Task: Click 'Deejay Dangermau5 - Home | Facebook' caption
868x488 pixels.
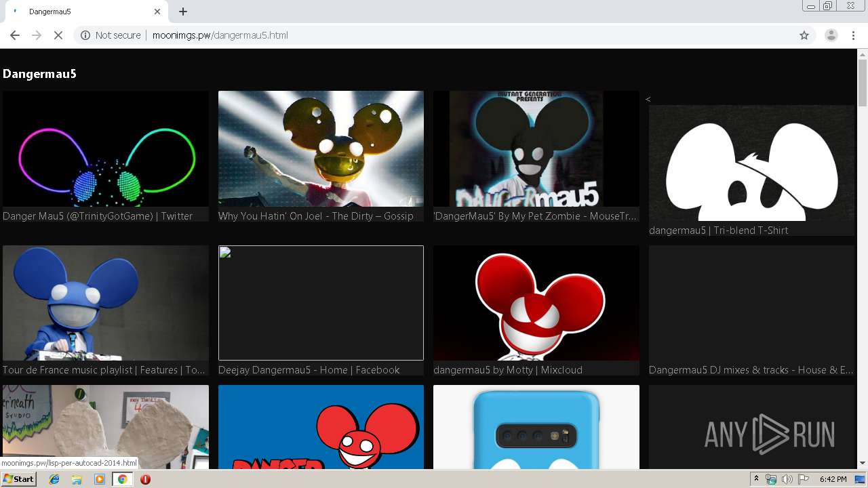Action: [x=309, y=370]
